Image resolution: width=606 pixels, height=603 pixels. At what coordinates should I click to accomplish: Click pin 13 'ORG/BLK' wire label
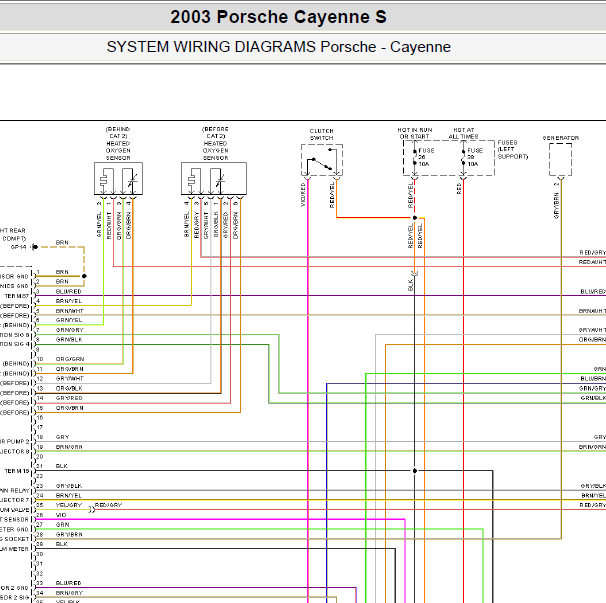pos(69,388)
